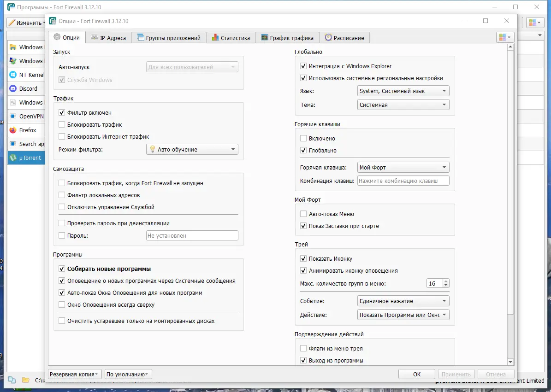Click the Discord icon in Programs list
Image resolution: width=551 pixels, height=392 pixels.
tap(13, 88)
